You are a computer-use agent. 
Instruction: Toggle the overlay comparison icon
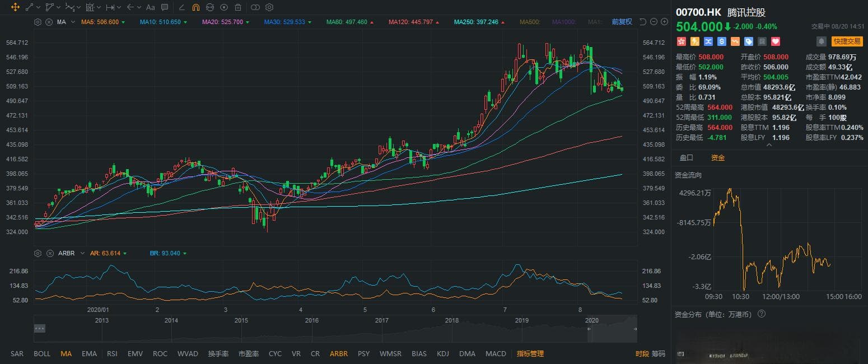[255, 7]
